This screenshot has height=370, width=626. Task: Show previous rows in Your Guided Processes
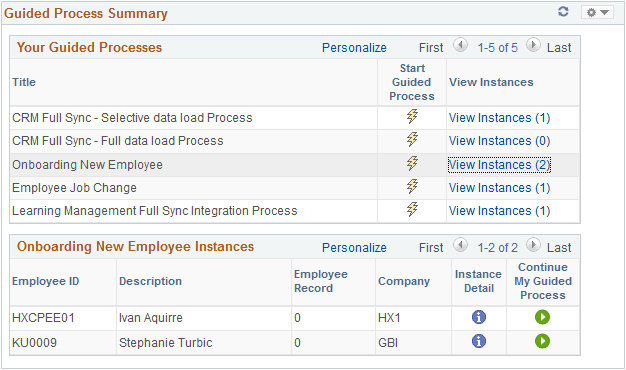460,45
